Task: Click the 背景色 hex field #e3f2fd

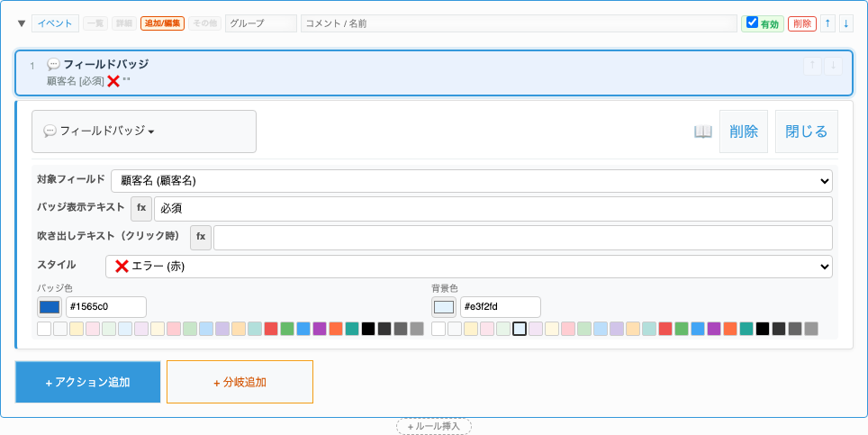Action: (501, 307)
